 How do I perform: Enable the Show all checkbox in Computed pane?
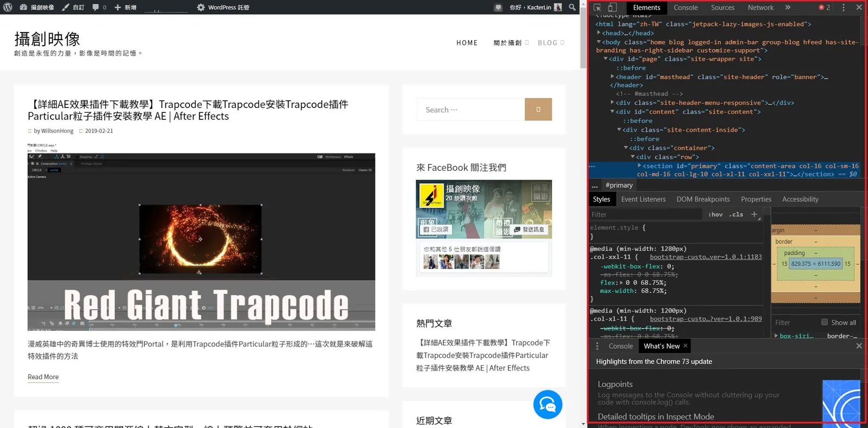tap(825, 322)
